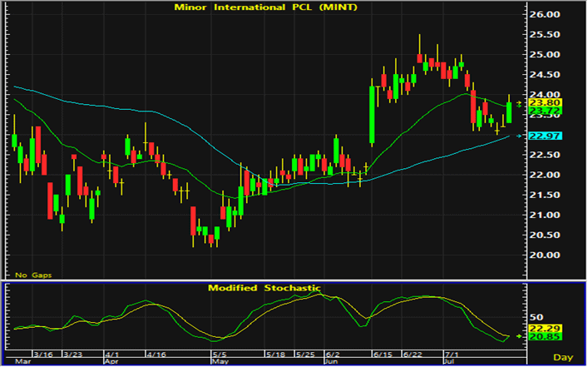The height and width of the screenshot is (367, 588).
Task: Click the Jun month label
Action: click(x=330, y=362)
